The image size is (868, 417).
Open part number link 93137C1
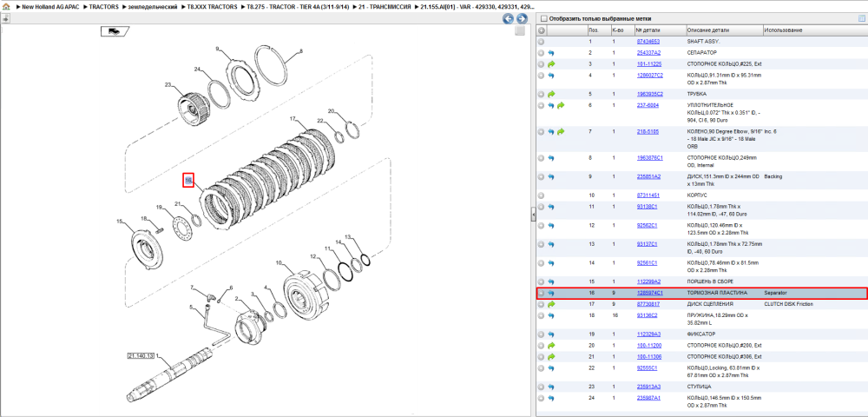pyautogui.click(x=647, y=244)
